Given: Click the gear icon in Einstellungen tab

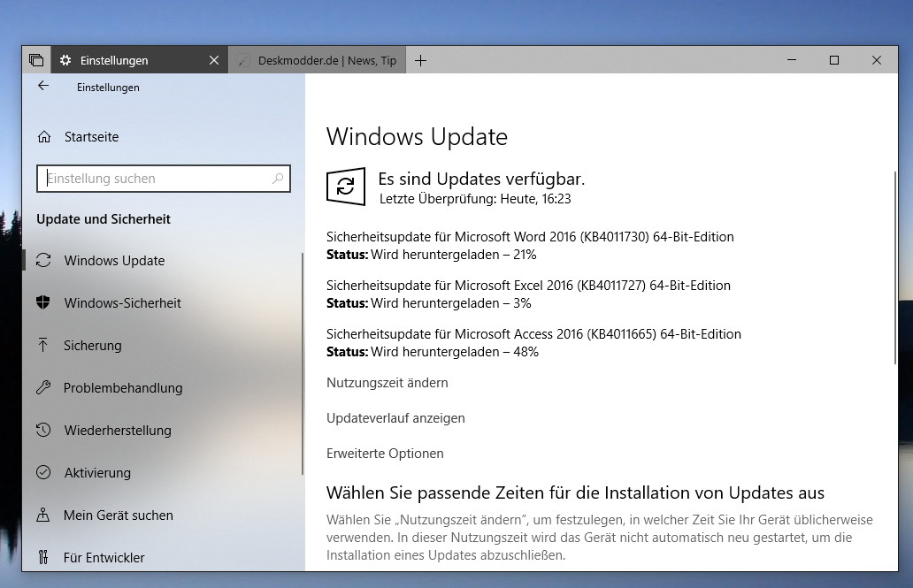Looking at the screenshot, I should (65, 60).
